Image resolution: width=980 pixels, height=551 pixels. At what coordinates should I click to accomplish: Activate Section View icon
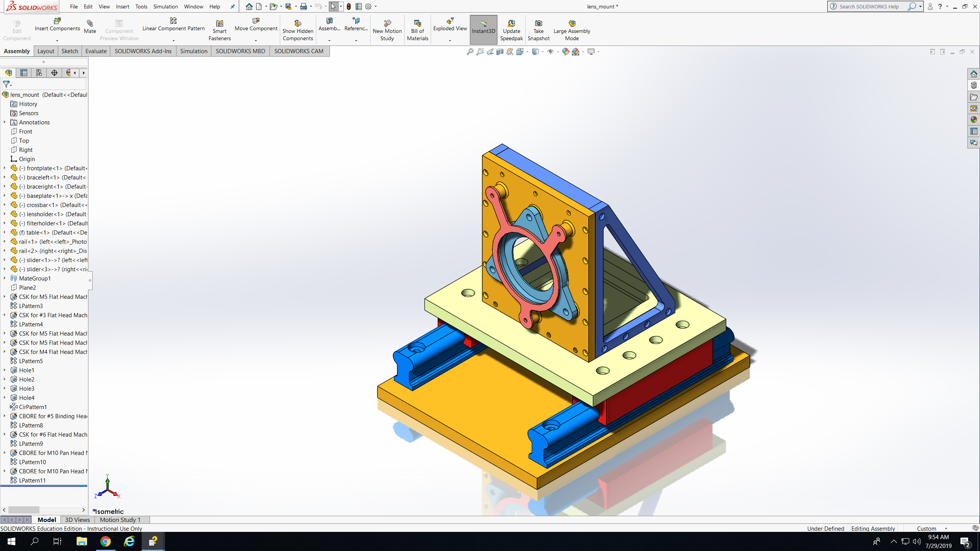500,52
